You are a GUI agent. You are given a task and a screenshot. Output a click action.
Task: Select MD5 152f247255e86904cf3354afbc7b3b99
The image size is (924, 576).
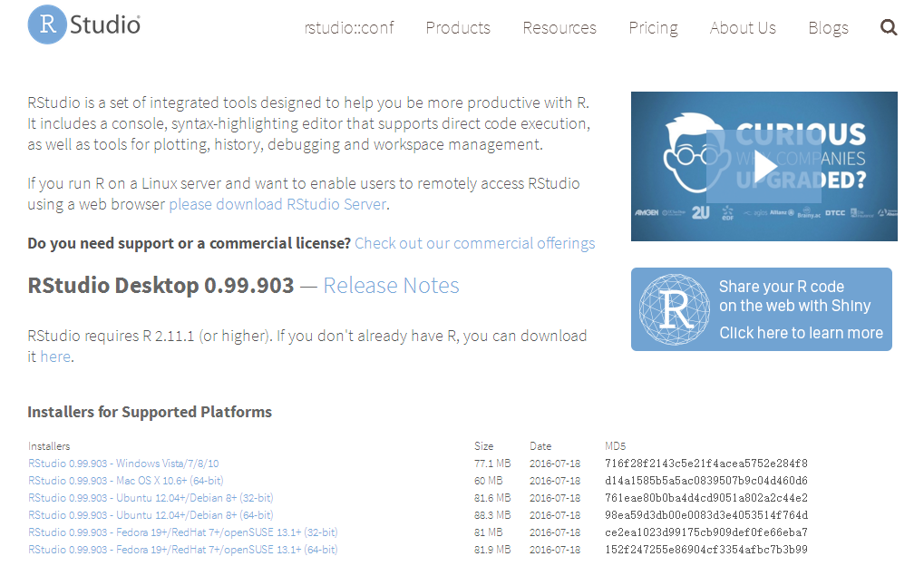706,549
